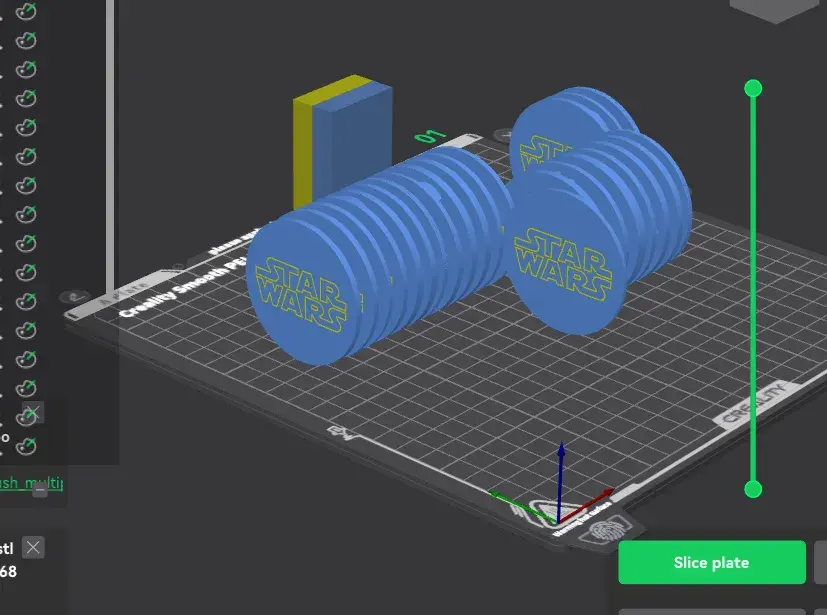Click the small minus button over the link

click(40, 490)
